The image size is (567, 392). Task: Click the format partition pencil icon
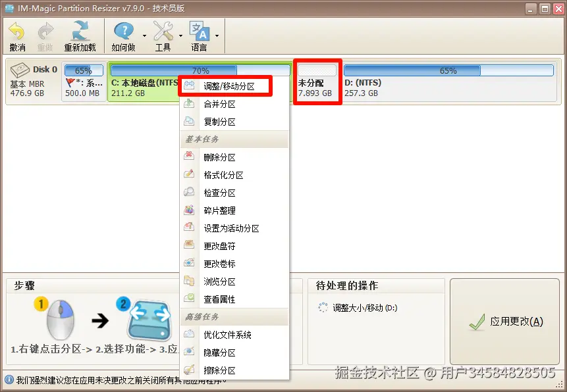pyautogui.click(x=189, y=174)
